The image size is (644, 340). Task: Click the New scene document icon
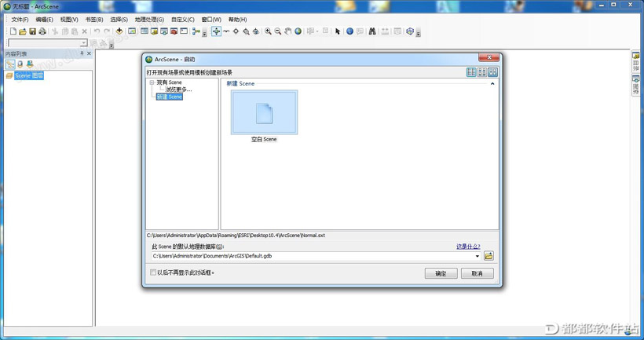coord(13,31)
